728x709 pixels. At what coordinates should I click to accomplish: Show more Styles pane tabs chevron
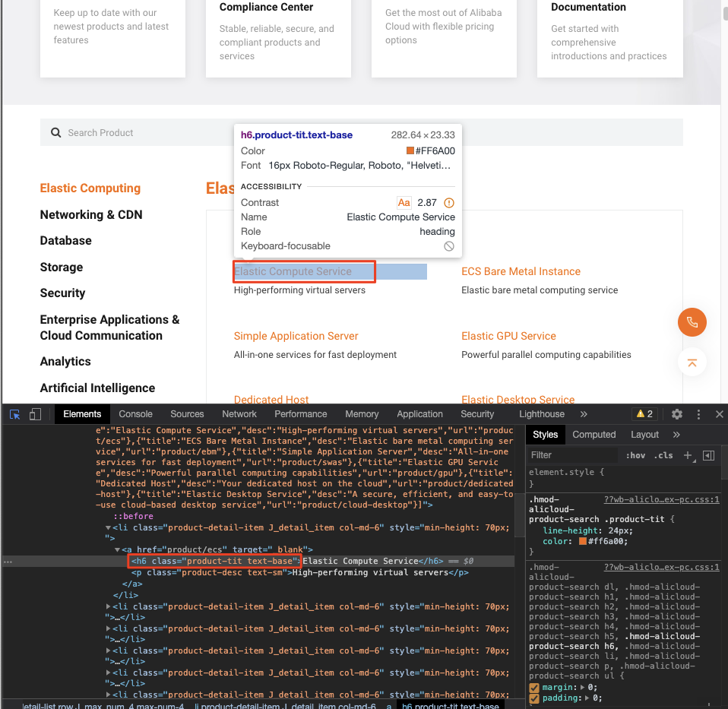(676, 435)
